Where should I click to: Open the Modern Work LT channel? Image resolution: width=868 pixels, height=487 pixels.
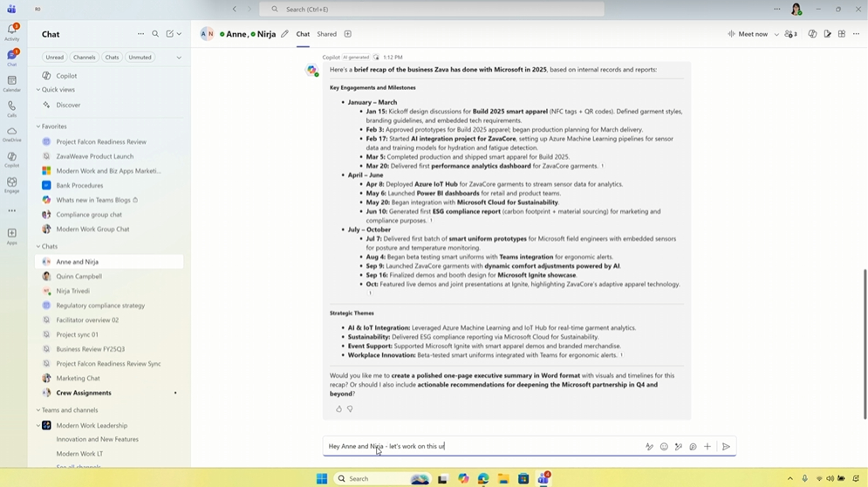point(79,454)
